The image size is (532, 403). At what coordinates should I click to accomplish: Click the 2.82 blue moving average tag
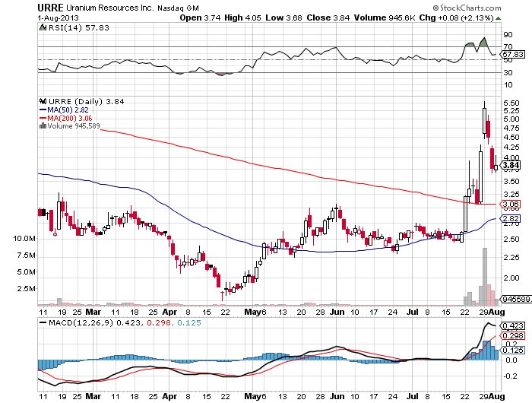511,219
